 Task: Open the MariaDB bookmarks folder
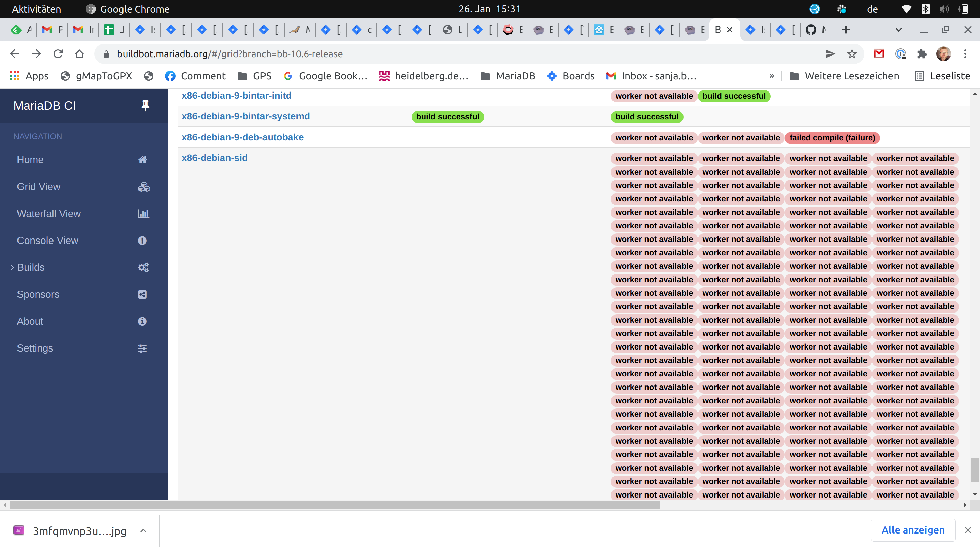(x=508, y=76)
